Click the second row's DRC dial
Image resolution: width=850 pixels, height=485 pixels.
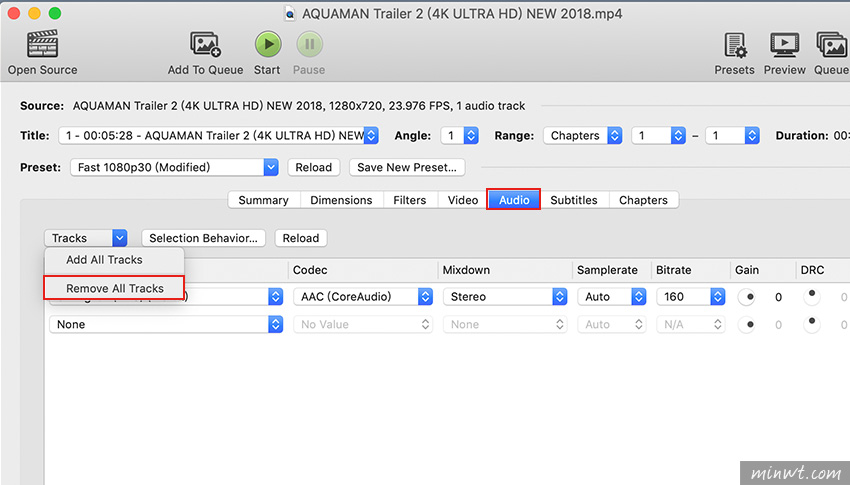[x=812, y=325]
